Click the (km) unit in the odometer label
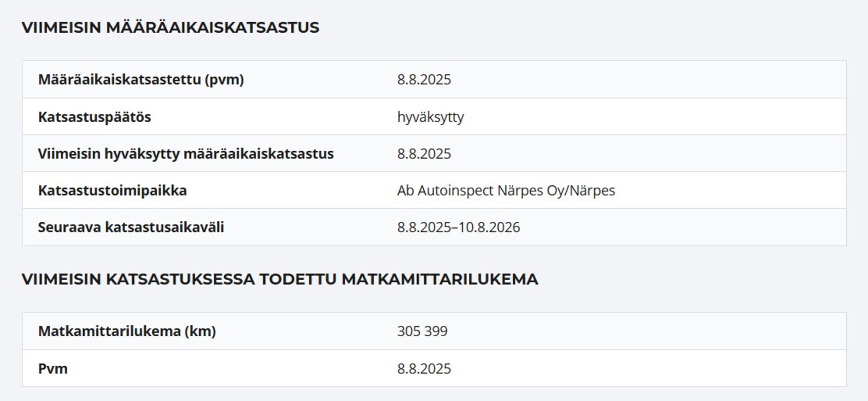Image resolution: width=868 pixels, height=401 pixels. (x=200, y=331)
